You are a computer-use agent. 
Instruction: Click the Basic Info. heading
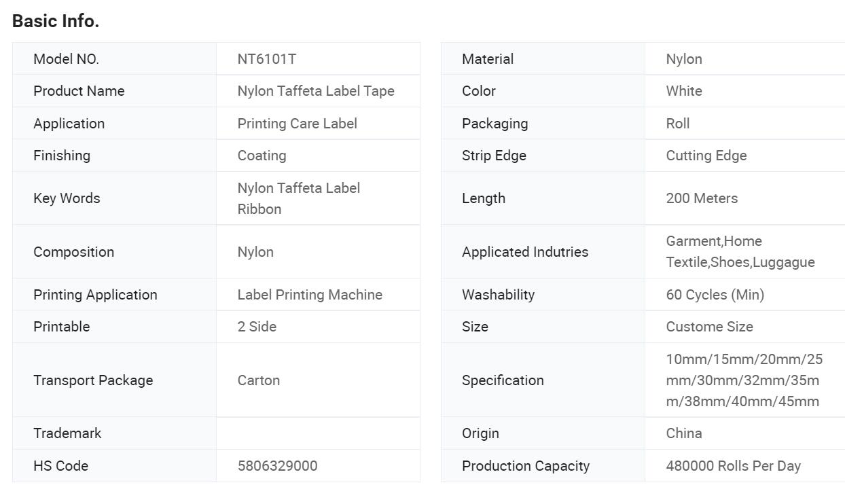click(x=56, y=21)
